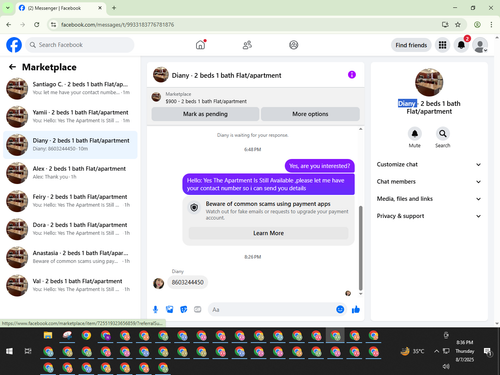Mute this conversation with the bell icon

point(415,134)
